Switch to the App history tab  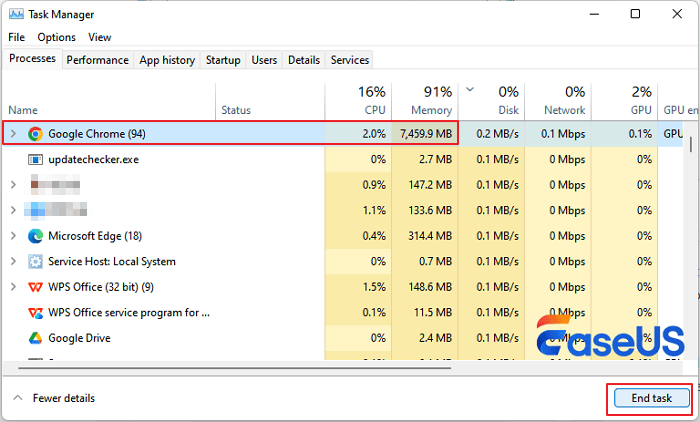[x=167, y=60]
